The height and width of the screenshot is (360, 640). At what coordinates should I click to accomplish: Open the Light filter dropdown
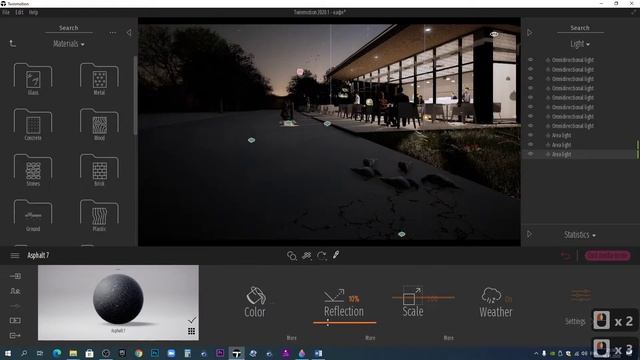pos(580,44)
